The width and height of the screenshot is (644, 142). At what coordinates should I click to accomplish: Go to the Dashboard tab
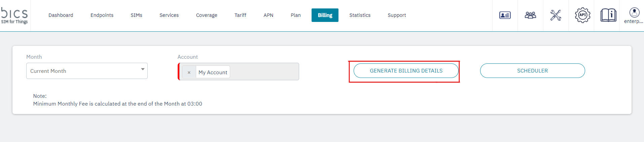pos(61,15)
